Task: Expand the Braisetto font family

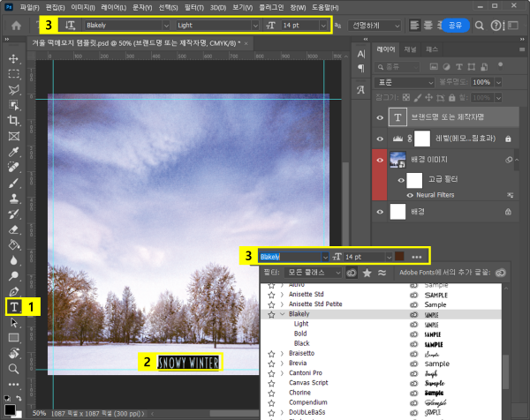Action: [282, 354]
